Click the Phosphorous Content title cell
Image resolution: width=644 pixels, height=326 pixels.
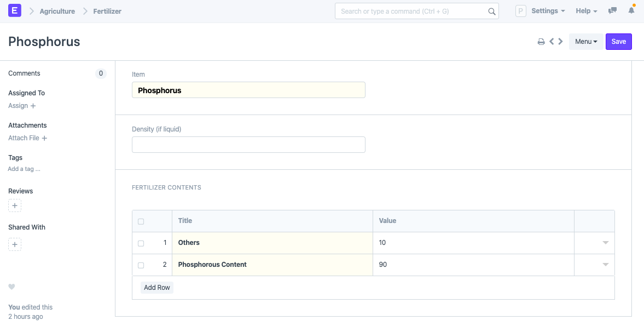272,265
